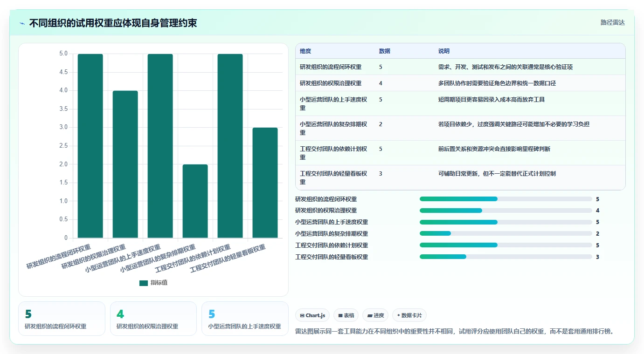Screen dimensions: 644x354
Task: Click the shortest chart bar, 小型运营团队的复杂排期权重
Action: (195, 201)
